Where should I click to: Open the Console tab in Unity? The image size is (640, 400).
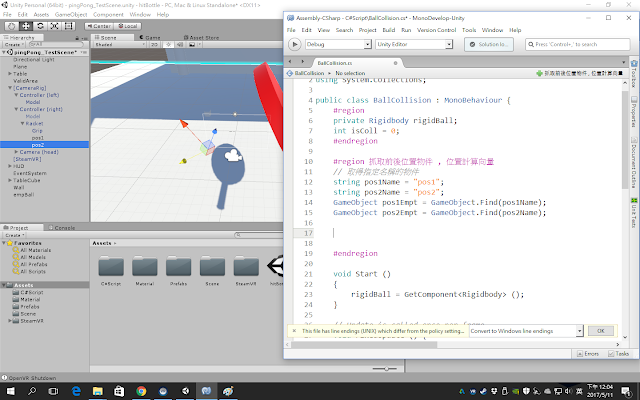coord(62,228)
